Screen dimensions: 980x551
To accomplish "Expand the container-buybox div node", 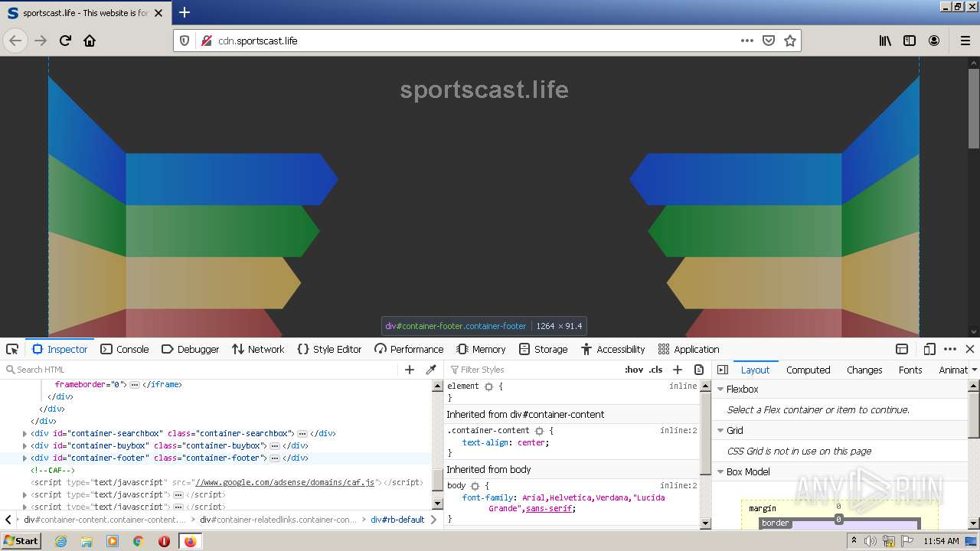I will pyautogui.click(x=24, y=446).
